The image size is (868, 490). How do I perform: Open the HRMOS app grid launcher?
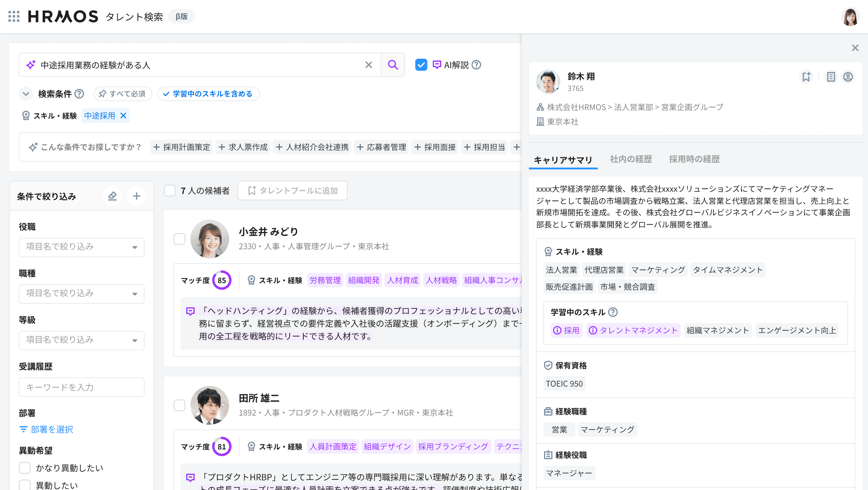click(14, 17)
